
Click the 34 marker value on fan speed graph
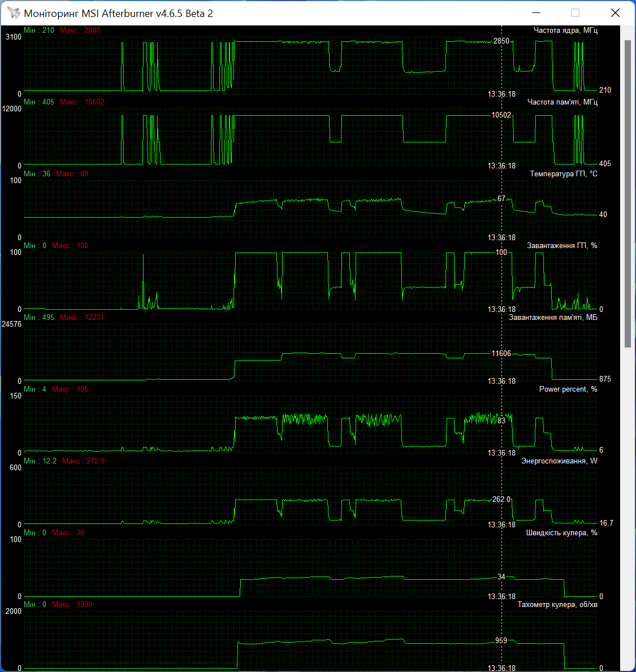[501, 577]
